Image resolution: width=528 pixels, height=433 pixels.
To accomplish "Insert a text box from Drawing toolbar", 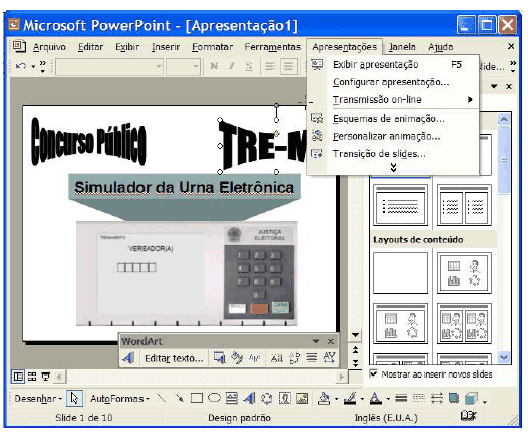I will 232,399.
